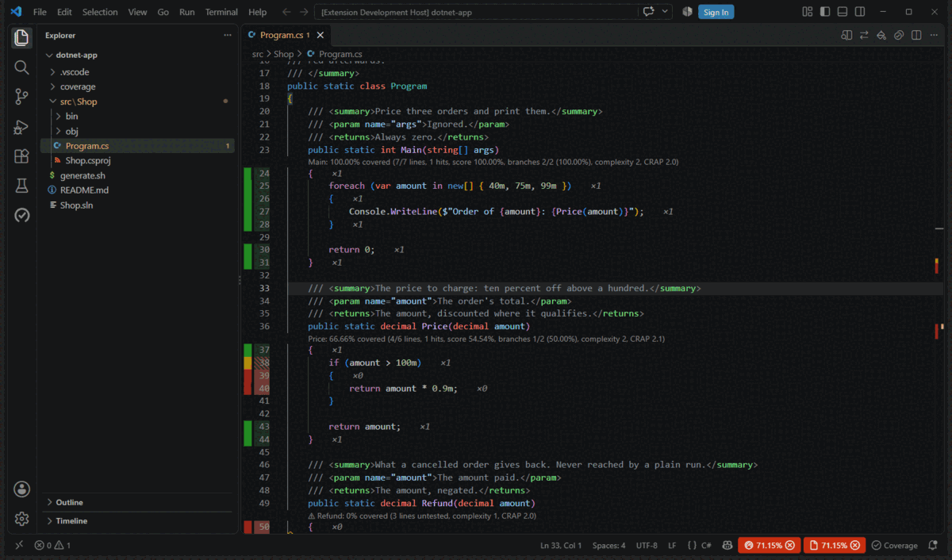
Task: Click the swap arrows editor action
Action: click(x=864, y=35)
